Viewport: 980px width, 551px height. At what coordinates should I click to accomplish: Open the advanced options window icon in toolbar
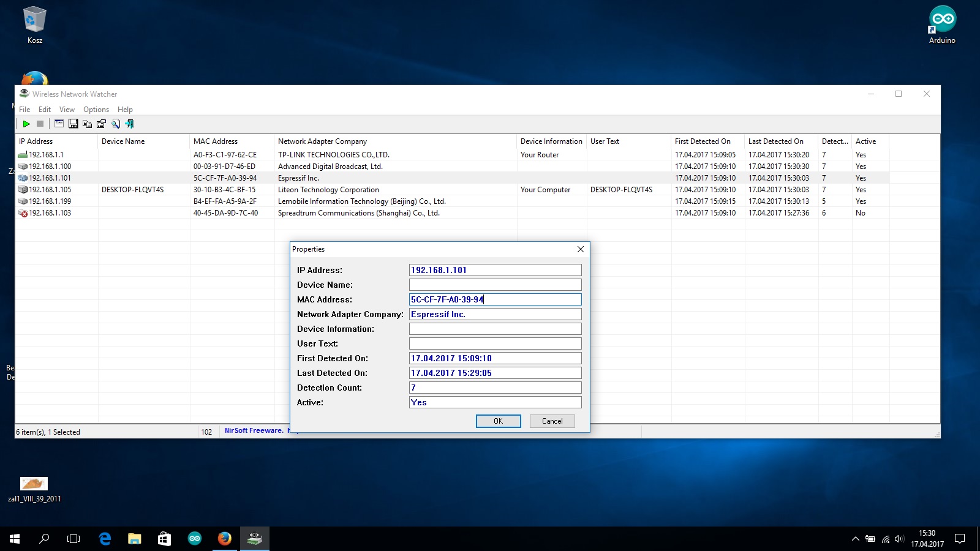click(59, 124)
